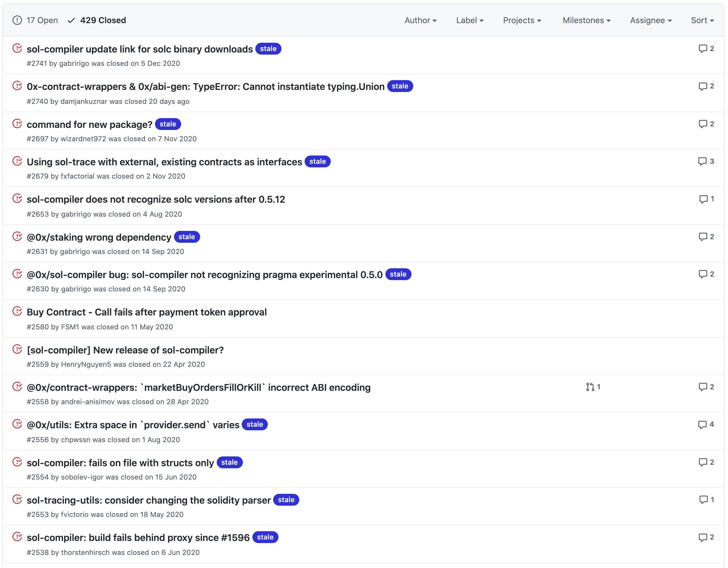Switch to the 17 Open tab
The width and height of the screenshot is (728, 568).
pyautogui.click(x=42, y=20)
